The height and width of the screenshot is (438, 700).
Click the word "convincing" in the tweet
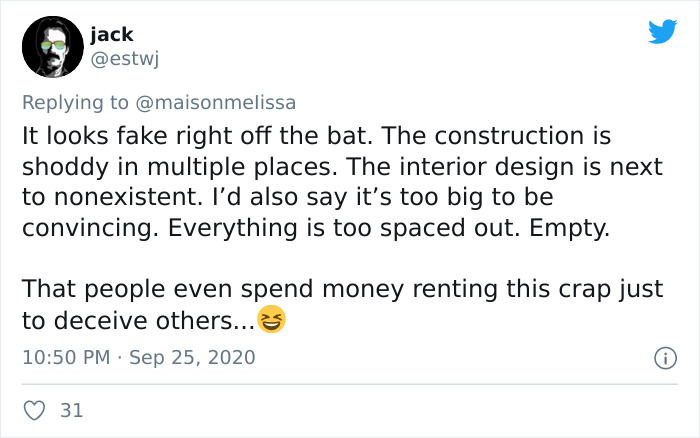coord(85,228)
